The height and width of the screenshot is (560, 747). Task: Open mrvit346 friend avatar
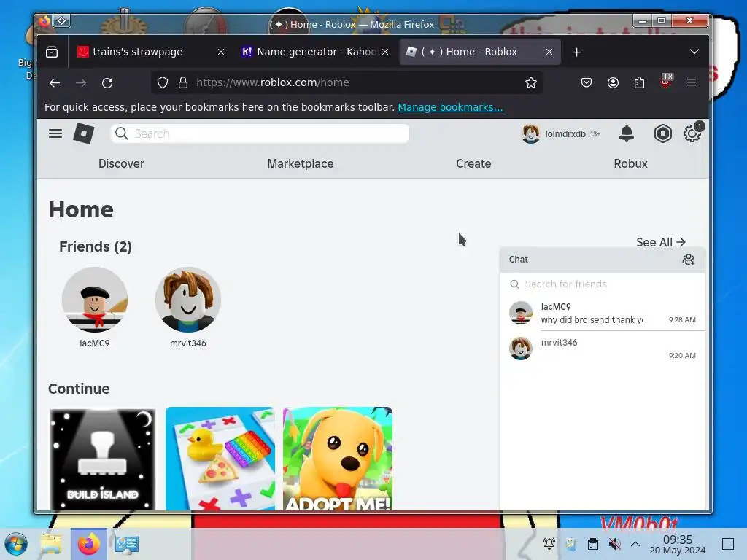188,300
